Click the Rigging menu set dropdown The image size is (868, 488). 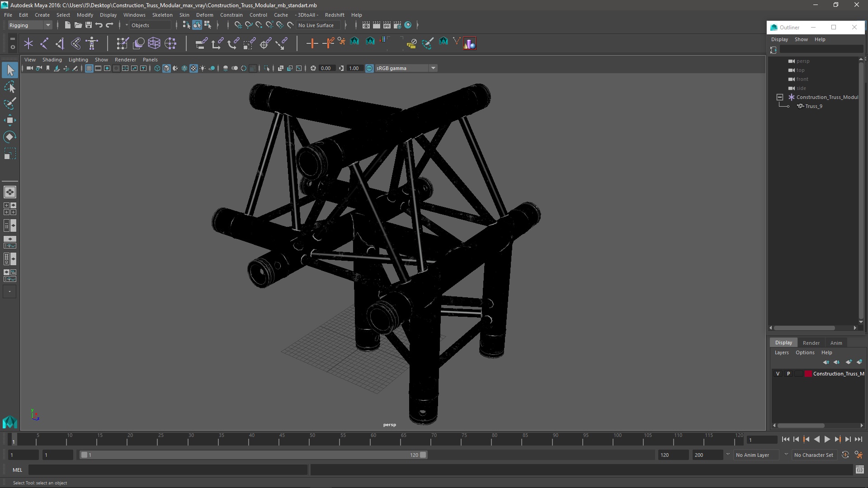29,25
